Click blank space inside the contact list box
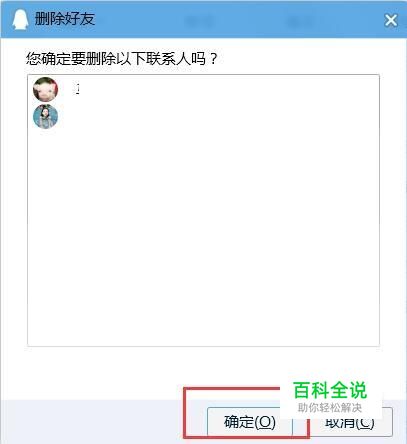The image size is (407, 444). [x=203, y=233]
